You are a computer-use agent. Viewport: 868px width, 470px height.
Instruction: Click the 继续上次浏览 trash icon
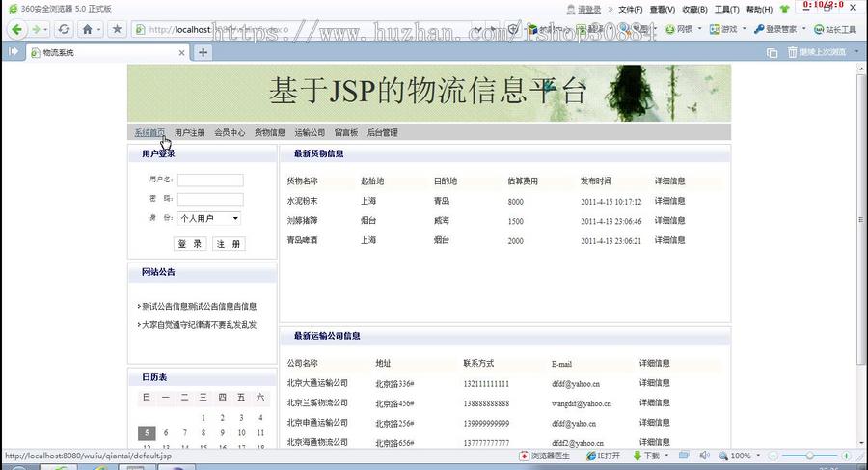817,52
